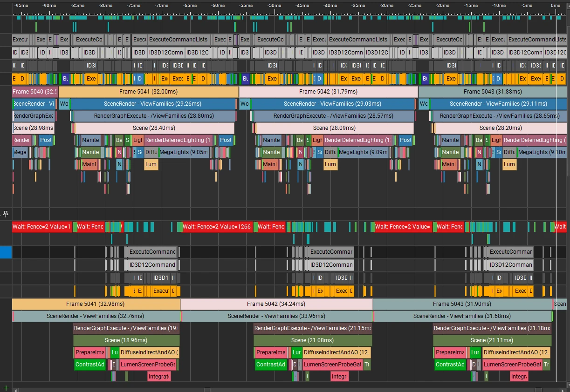The image size is (570, 392).
Task: Click the truncated Scene (28.98ms) event
Action: [x=33, y=128]
